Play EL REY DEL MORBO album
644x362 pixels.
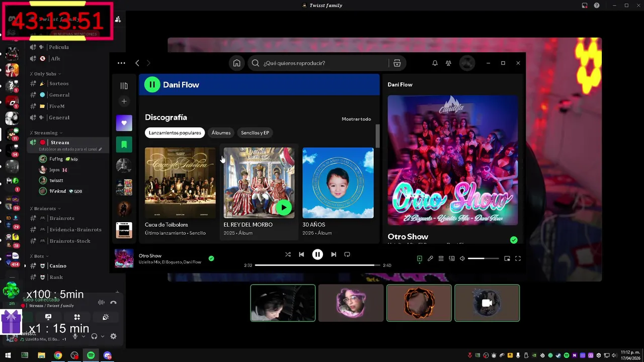[283, 207]
